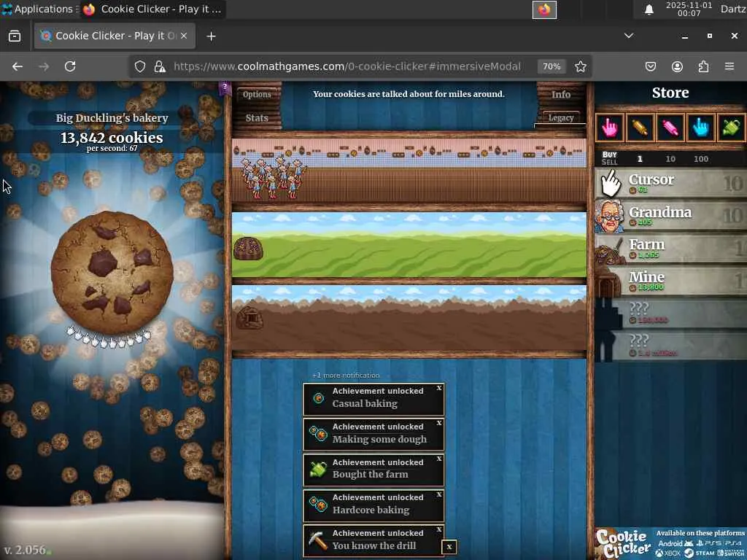The height and width of the screenshot is (560, 747).
Task: Open the Firefox account icon
Action: click(x=677, y=66)
